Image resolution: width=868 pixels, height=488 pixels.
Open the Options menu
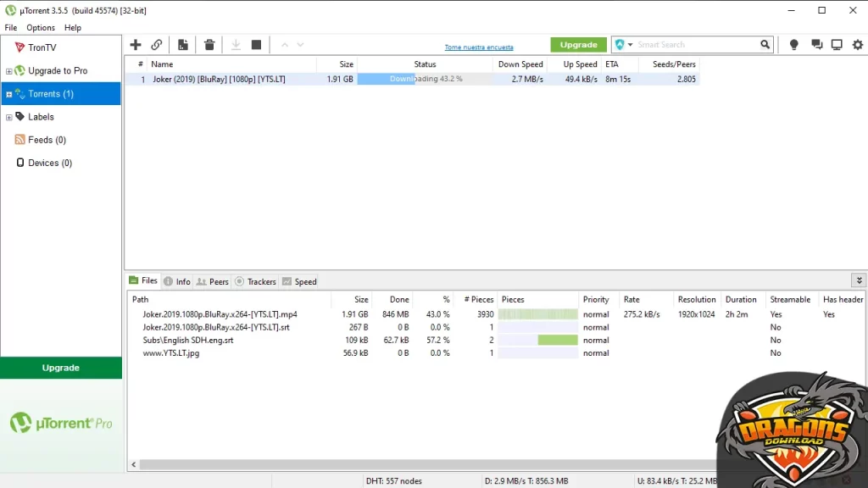(40, 28)
